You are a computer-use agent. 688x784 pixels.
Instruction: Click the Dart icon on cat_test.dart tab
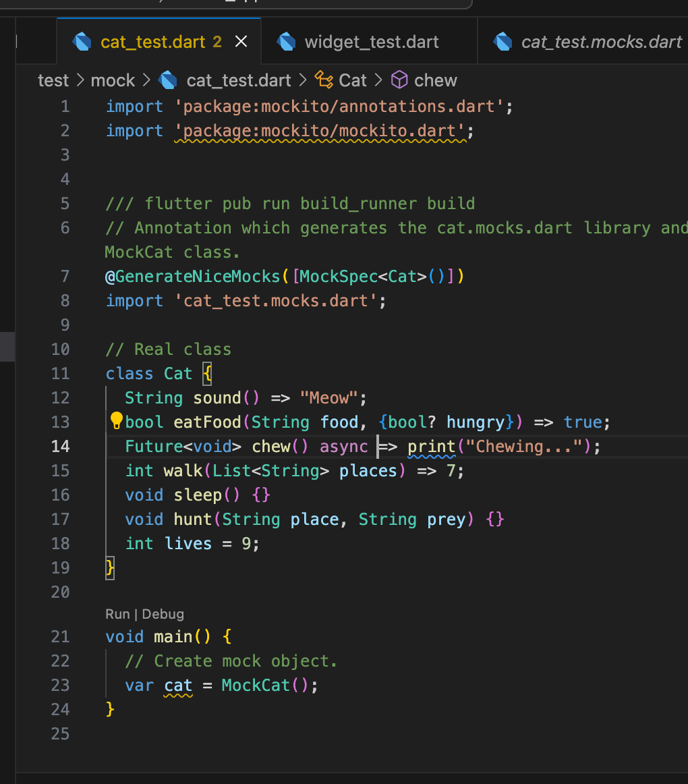click(x=82, y=42)
